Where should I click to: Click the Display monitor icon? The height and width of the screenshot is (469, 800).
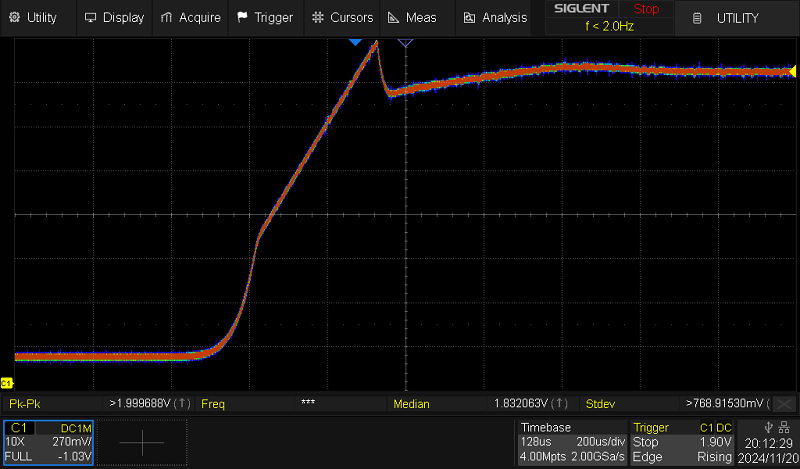point(91,17)
